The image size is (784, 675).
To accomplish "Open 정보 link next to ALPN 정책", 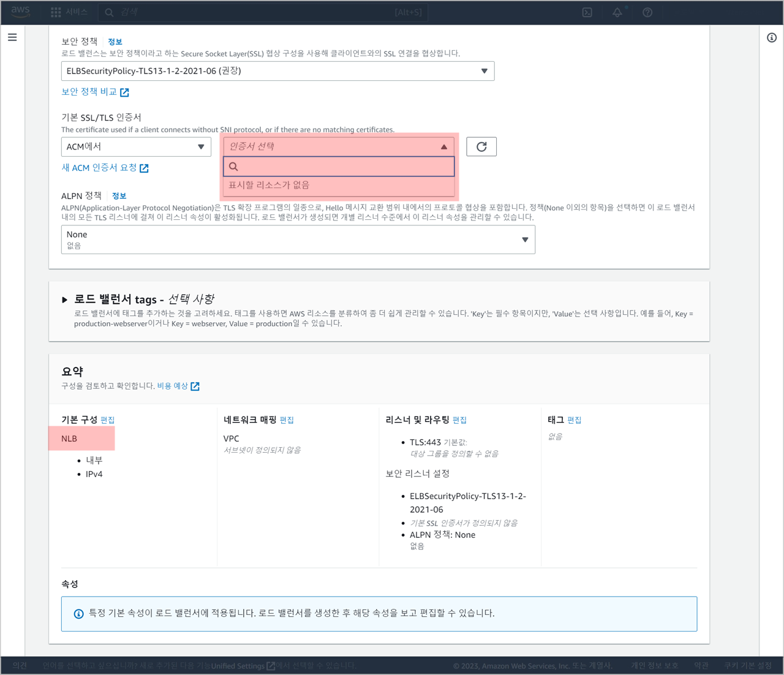I will 119,196.
